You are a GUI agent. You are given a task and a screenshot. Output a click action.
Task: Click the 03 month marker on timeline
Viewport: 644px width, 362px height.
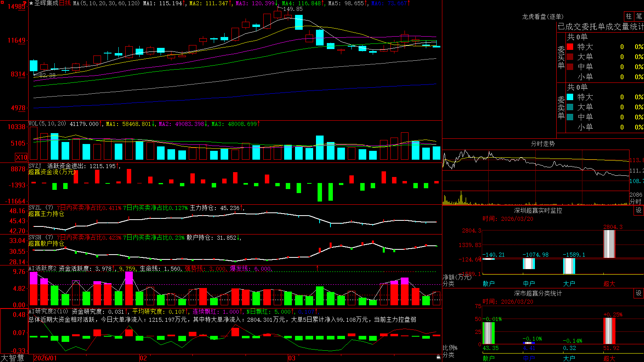pos(292,358)
